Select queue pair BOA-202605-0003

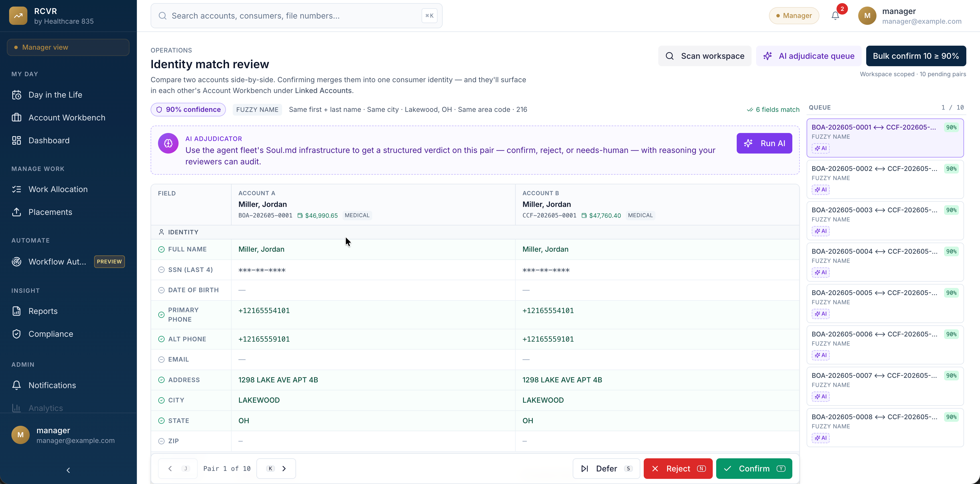pos(885,221)
